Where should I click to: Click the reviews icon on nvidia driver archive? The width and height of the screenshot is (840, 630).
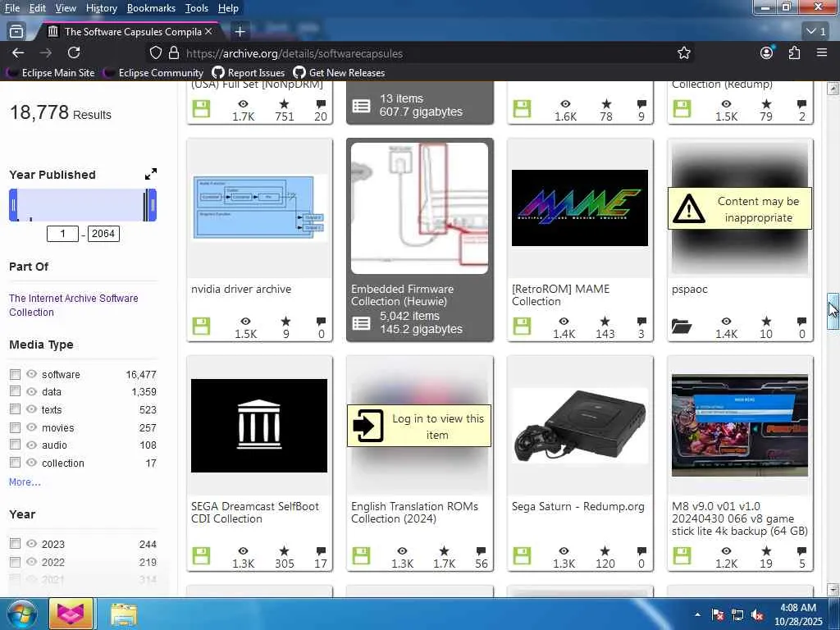[x=321, y=322]
